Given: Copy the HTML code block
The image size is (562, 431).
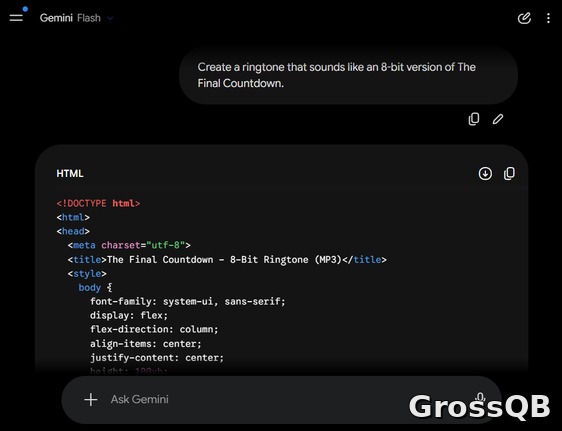Looking at the screenshot, I should (509, 173).
